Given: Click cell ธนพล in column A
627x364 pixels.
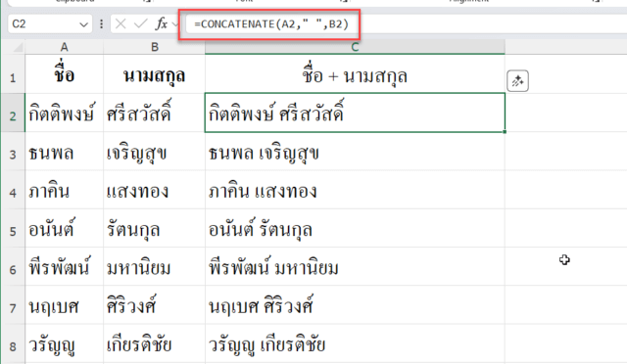Looking at the screenshot, I should (x=65, y=152).
